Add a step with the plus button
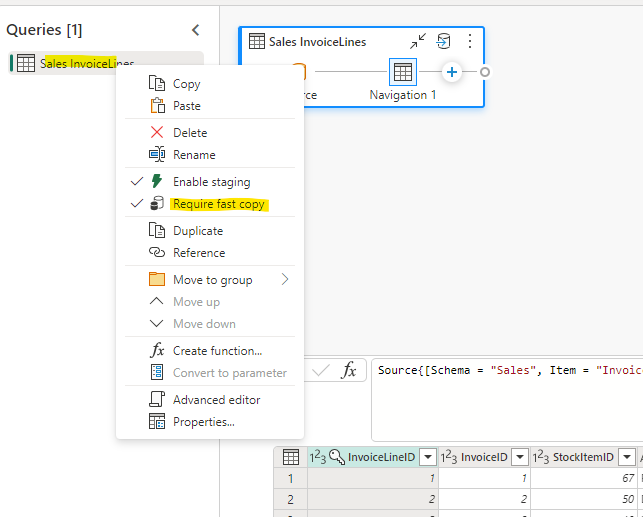 [452, 72]
